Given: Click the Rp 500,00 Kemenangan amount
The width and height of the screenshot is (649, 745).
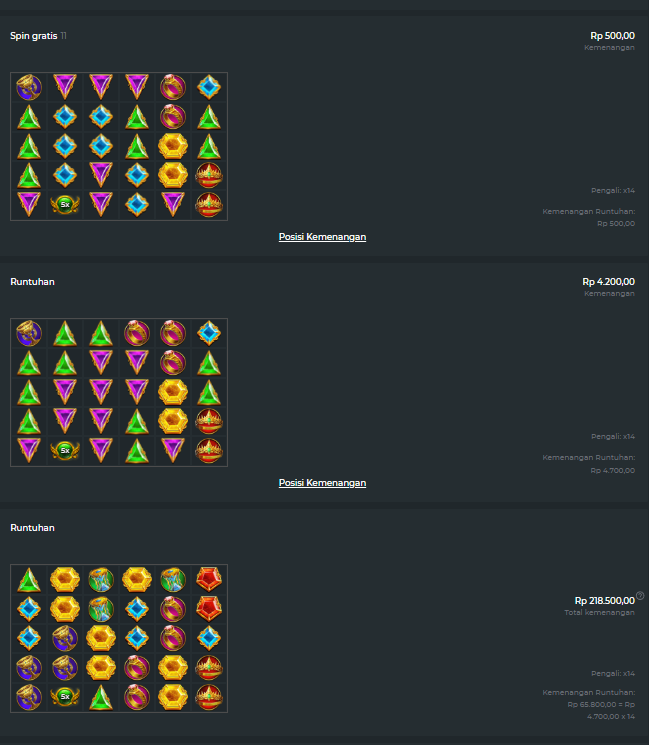Looking at the screenshot, I should (612, 36).
